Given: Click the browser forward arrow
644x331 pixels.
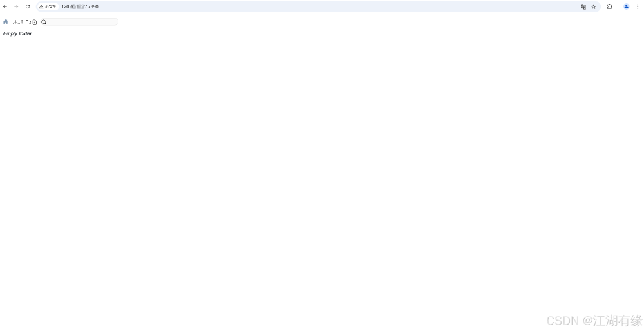Looking at the screenshot, I should tap(16, 6).
